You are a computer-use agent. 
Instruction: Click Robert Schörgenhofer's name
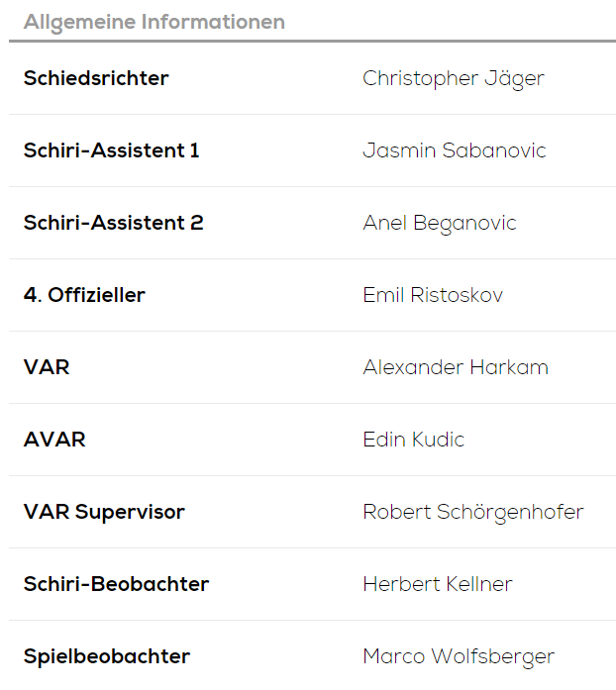point(472,512)
